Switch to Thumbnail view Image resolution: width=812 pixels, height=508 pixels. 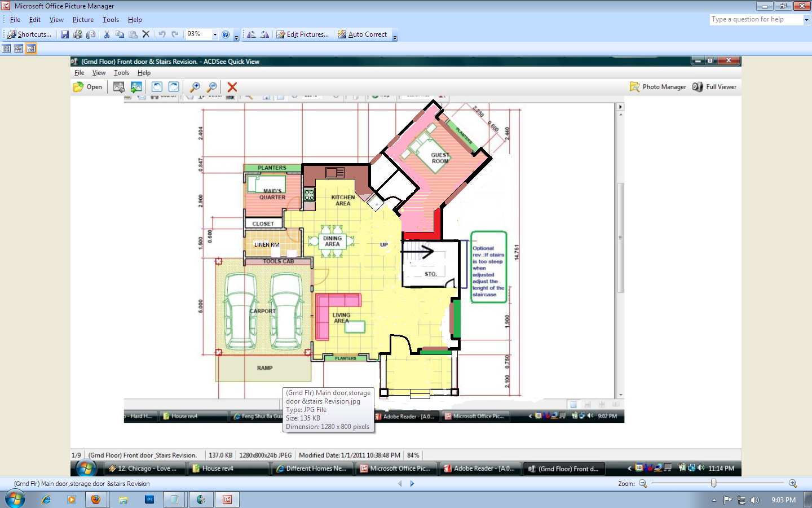[6, 49]
